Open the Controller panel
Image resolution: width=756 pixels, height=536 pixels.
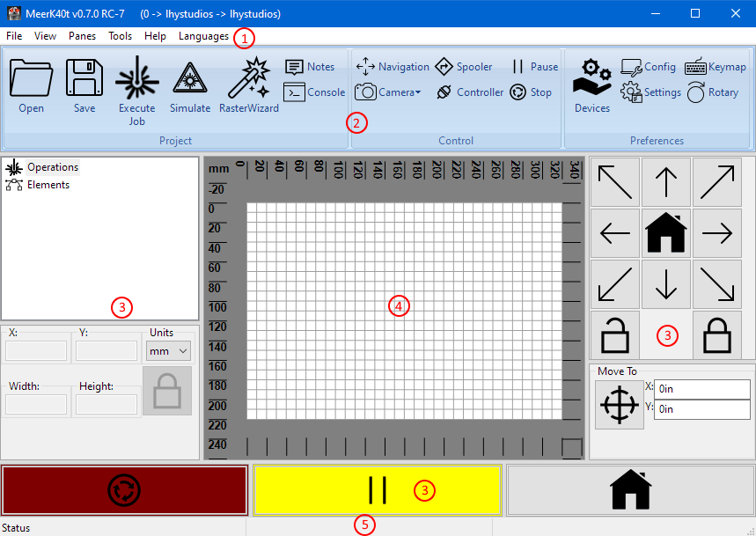pos(469,92)
